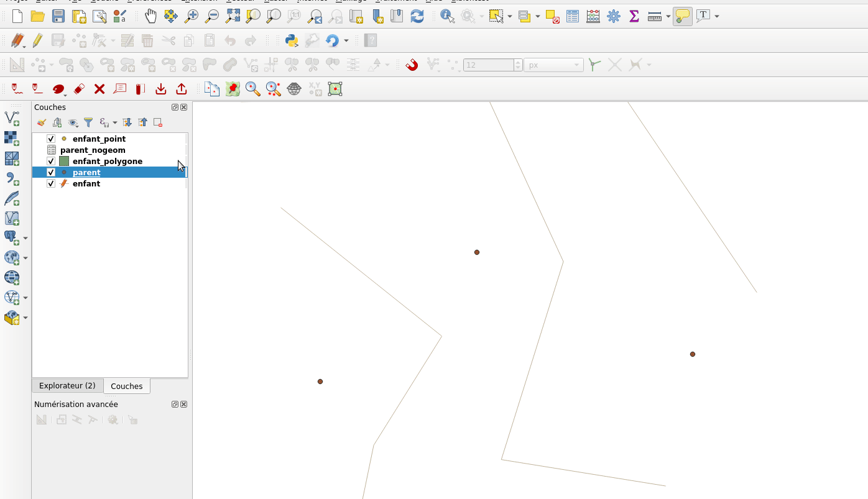Uncheck the enfant_point layer visibility

51,139
